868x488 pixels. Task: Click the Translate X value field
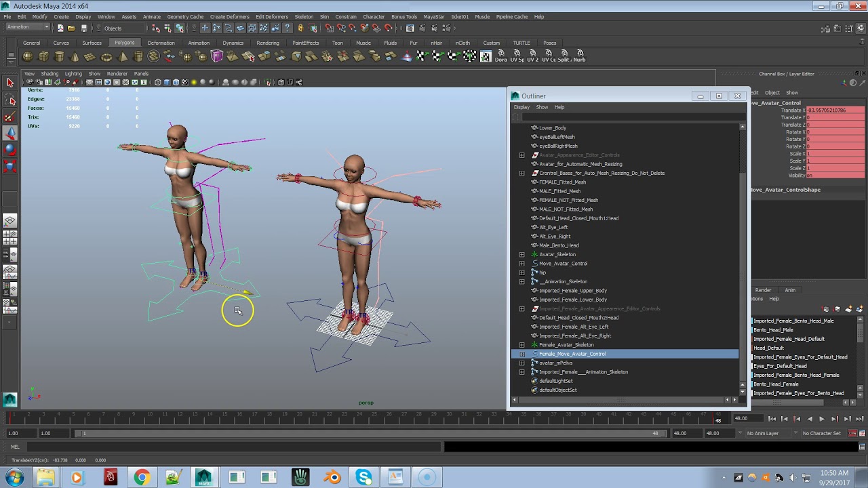(x=835, y=110)
